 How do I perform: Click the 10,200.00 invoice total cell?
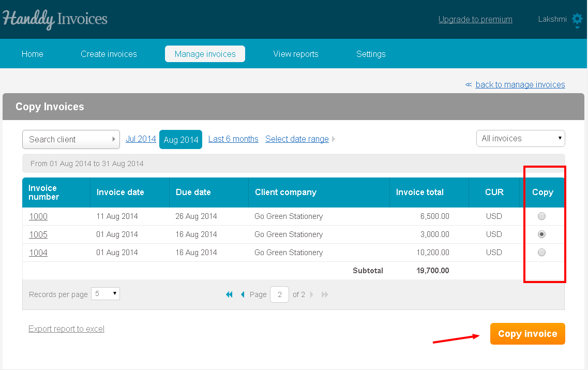(433, 252)
